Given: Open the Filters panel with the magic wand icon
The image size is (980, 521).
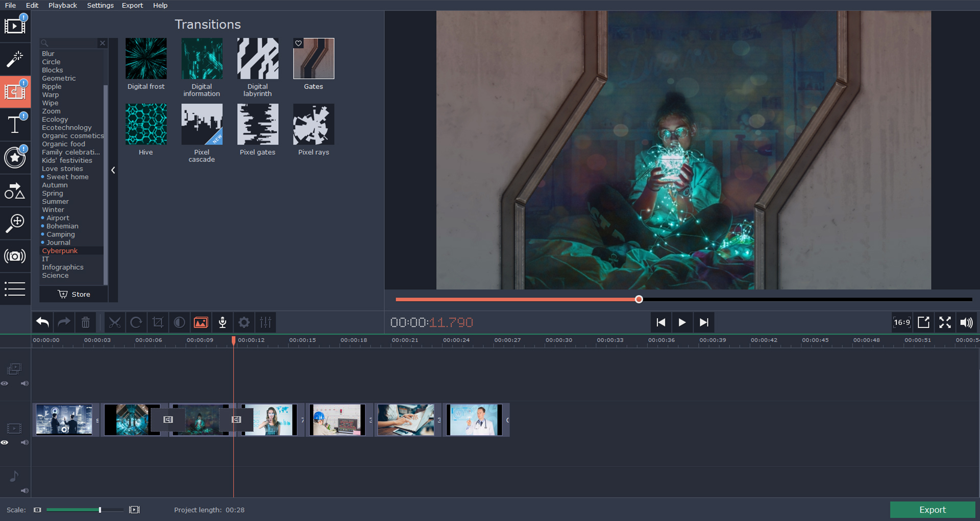Looking at the screenshot, I should pos(15,59).
